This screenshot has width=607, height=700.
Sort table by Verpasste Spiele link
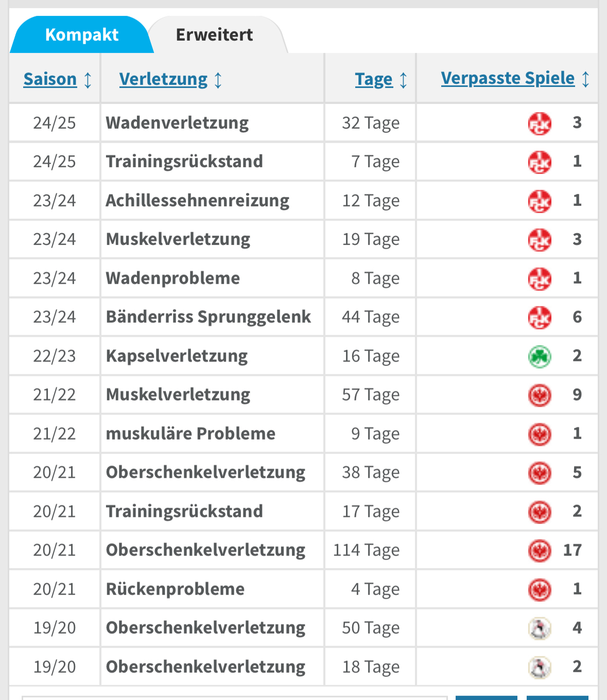click(x=508, y=78)
